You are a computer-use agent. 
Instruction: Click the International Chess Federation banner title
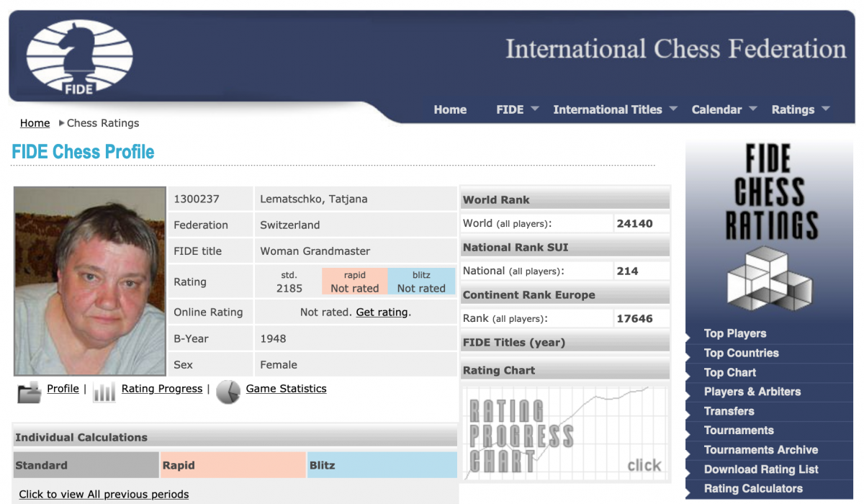(x=675, y=49)
